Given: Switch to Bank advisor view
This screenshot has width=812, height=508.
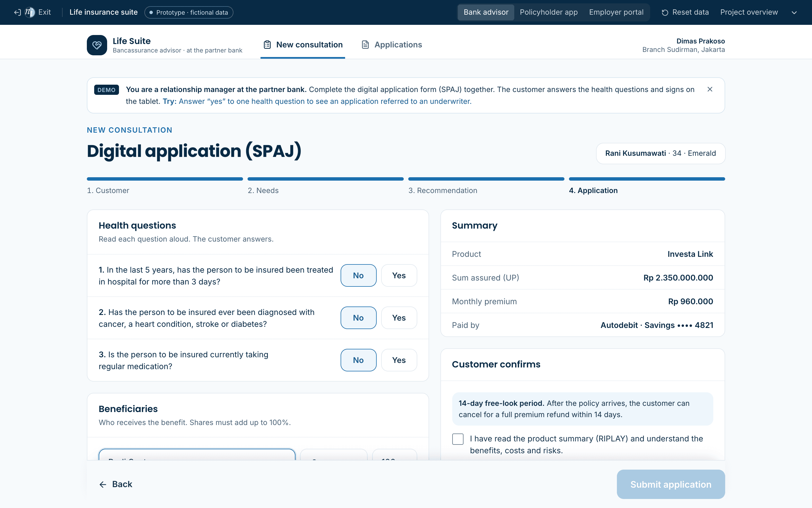Looking at the screenshot, I should click(486, 12).
